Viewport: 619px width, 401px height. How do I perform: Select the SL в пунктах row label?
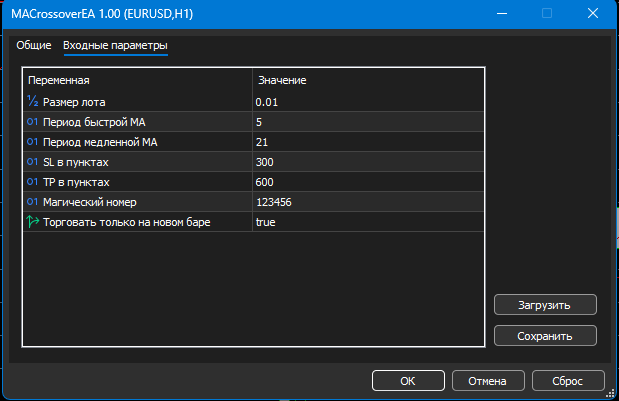tap(76, 162)
